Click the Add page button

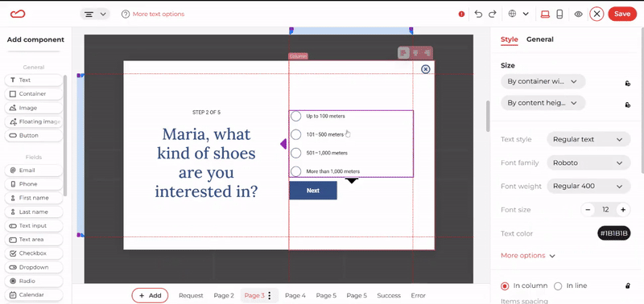[x=150, y=295]
